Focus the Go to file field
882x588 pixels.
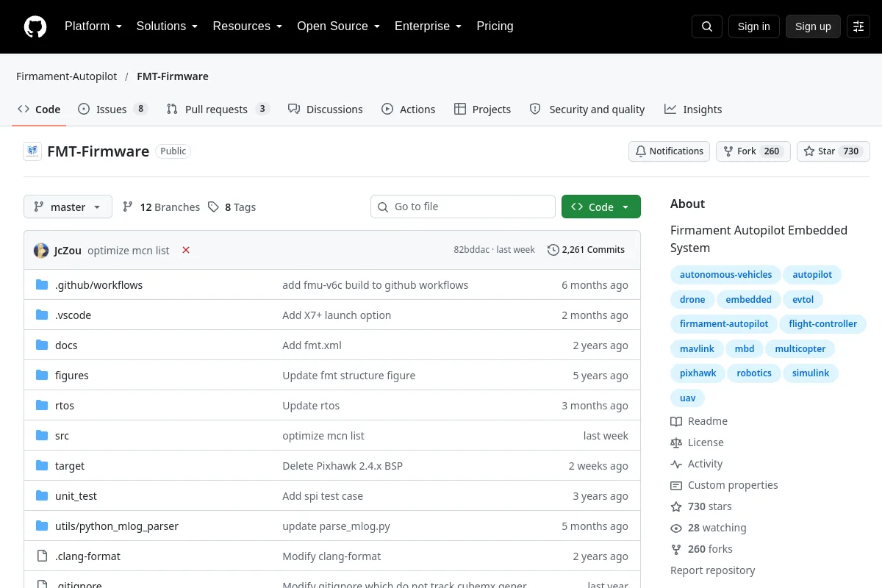point(463,207)
